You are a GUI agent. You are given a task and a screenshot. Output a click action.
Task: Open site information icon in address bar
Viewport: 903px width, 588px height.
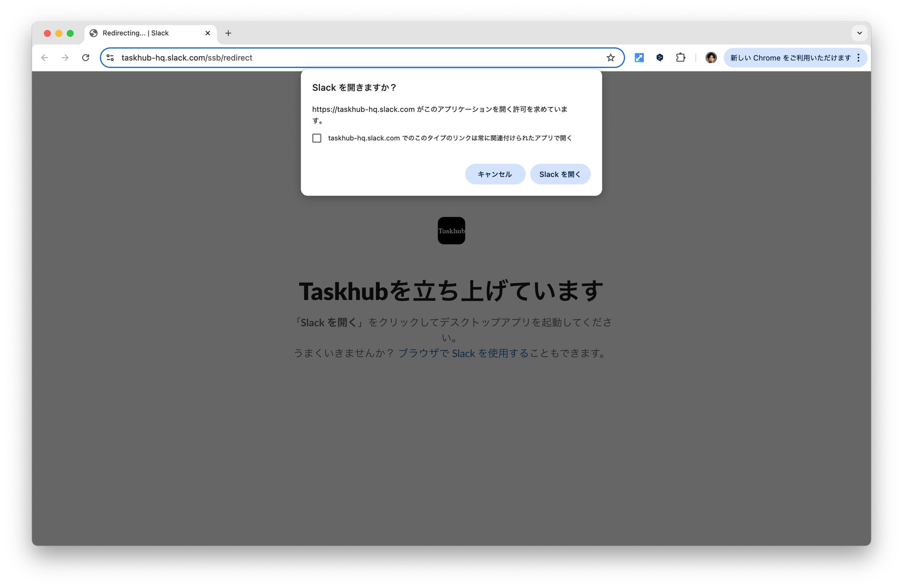tap(110, 58)
